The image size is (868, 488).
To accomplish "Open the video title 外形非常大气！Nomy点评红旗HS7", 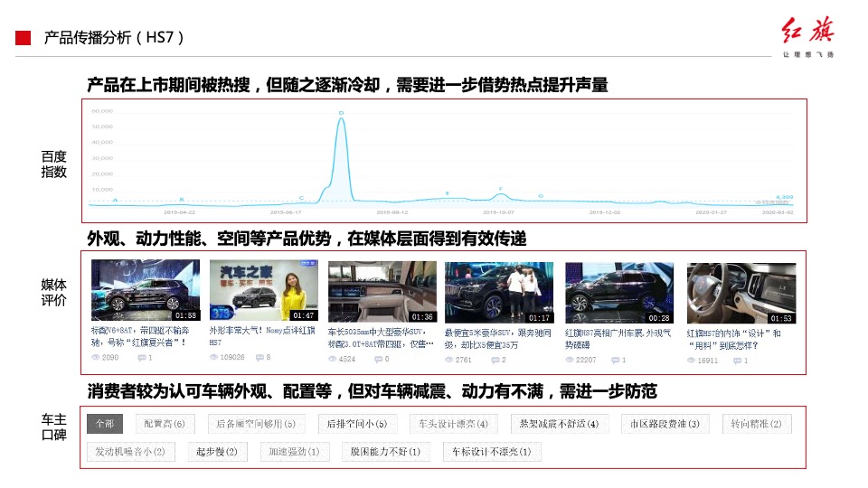I will click(262, 336).
